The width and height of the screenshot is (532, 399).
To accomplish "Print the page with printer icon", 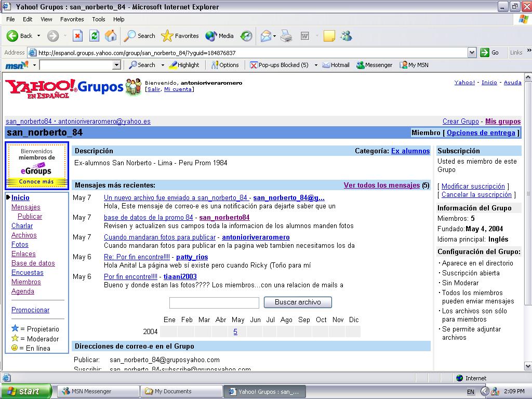I will tap(286, 36).
